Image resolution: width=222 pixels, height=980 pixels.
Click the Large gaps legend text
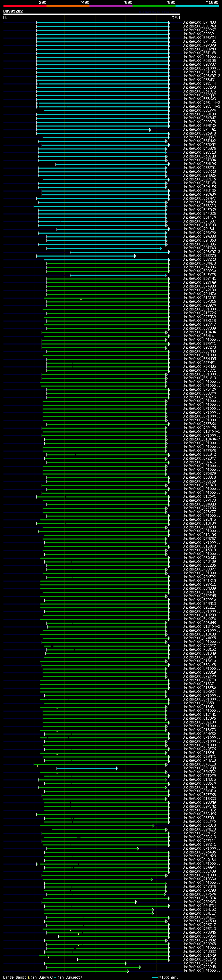tap(43, 977)
